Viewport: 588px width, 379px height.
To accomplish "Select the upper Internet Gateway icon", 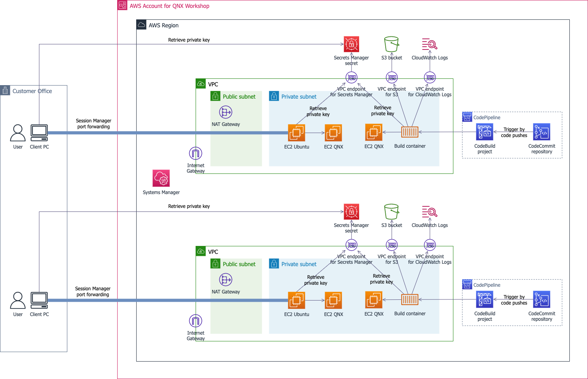I will coord(196,153).
